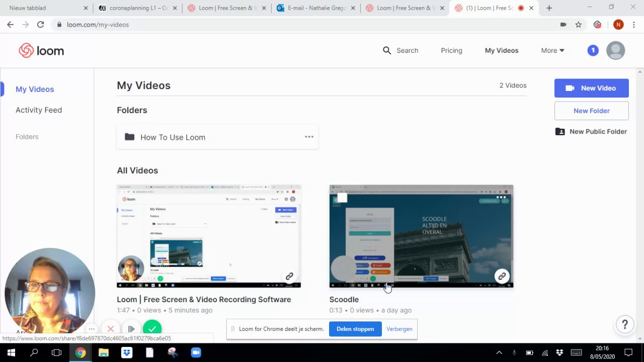
Task: Open Windows Start menu
Action: click(11, 352)
